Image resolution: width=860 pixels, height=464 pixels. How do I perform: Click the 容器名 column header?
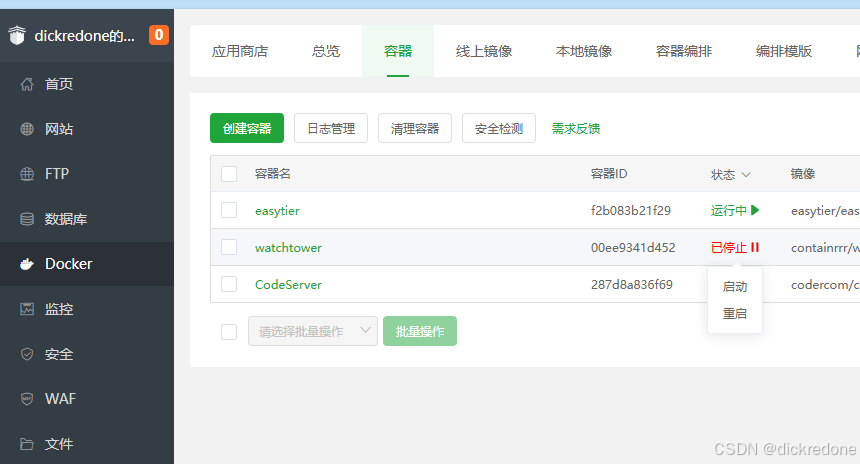point(273,174)
